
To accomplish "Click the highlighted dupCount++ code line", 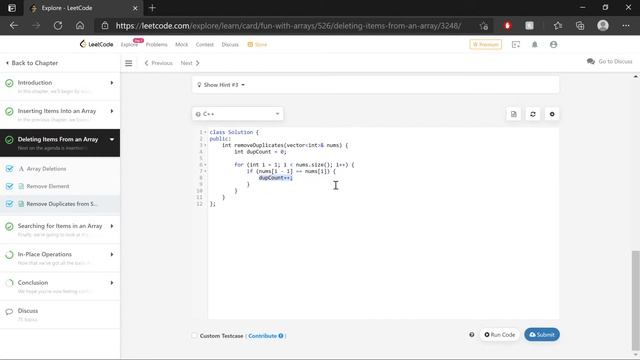I will click(x=276, y=178).
